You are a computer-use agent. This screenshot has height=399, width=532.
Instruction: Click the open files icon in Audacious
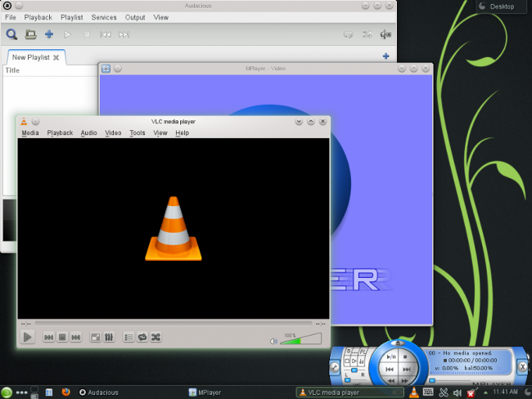[30, 34]
